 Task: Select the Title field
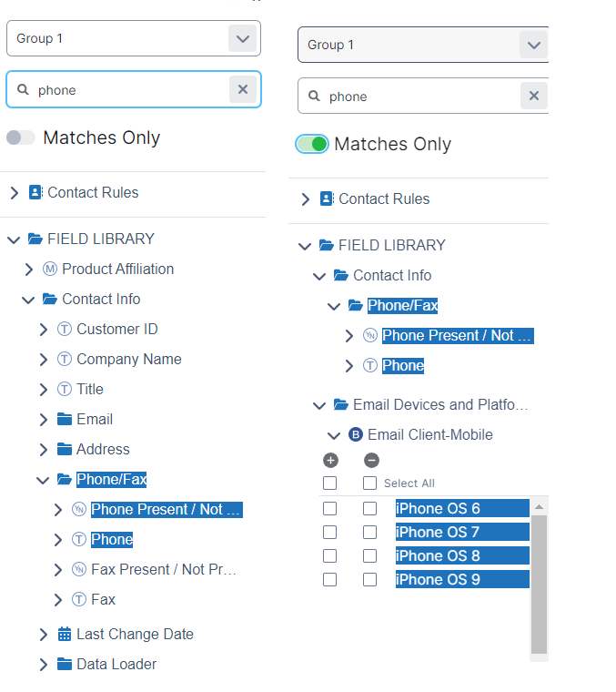coord(90,390)
